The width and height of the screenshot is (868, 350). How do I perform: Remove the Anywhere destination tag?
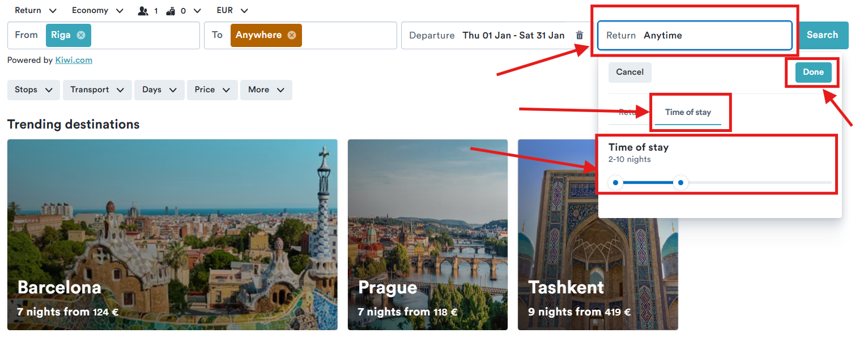pyautogui.click(x=292, y=35)
